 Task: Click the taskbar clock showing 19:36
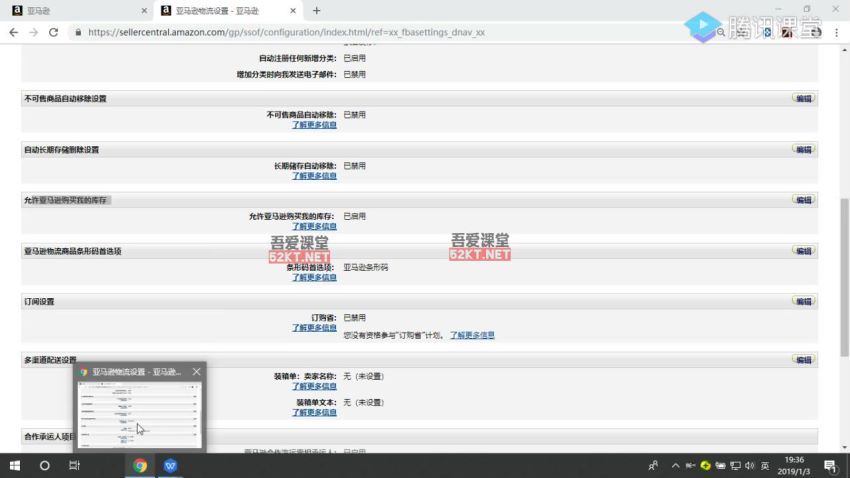(x=794, y=466)
